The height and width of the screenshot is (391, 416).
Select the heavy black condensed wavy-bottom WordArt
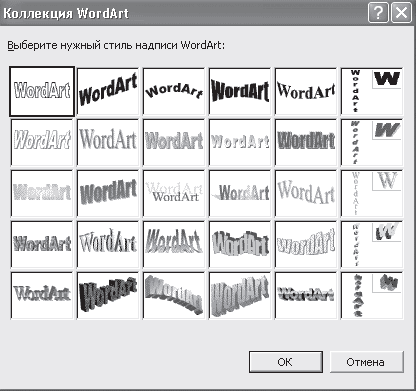[240, 91]
